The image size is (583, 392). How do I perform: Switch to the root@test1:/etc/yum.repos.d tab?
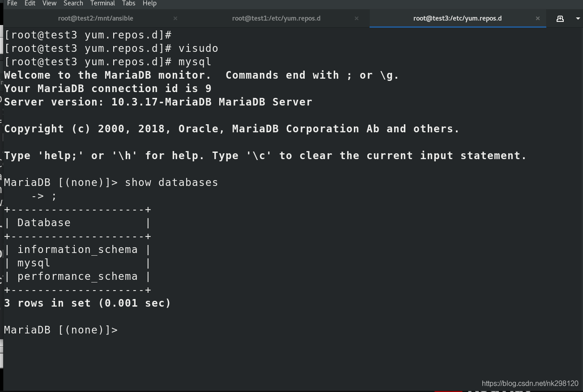click(276, 18)
